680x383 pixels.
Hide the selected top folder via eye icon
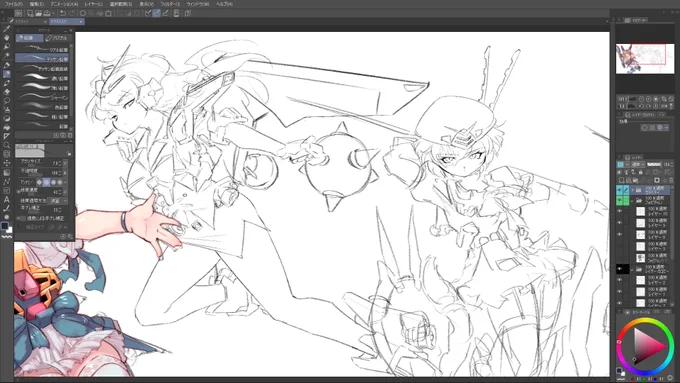620,190
